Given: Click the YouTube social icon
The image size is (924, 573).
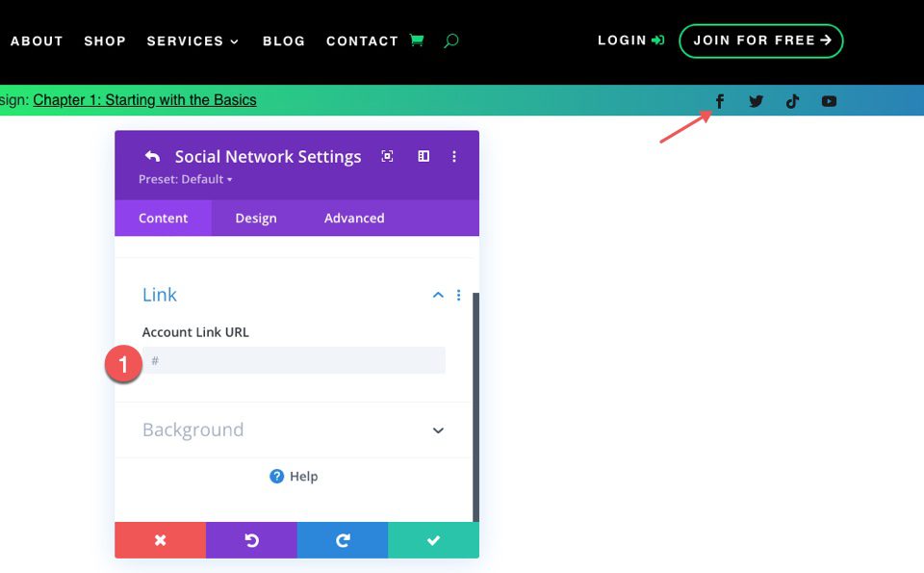Looking at the screenshot, I should [x=829, y=100].
